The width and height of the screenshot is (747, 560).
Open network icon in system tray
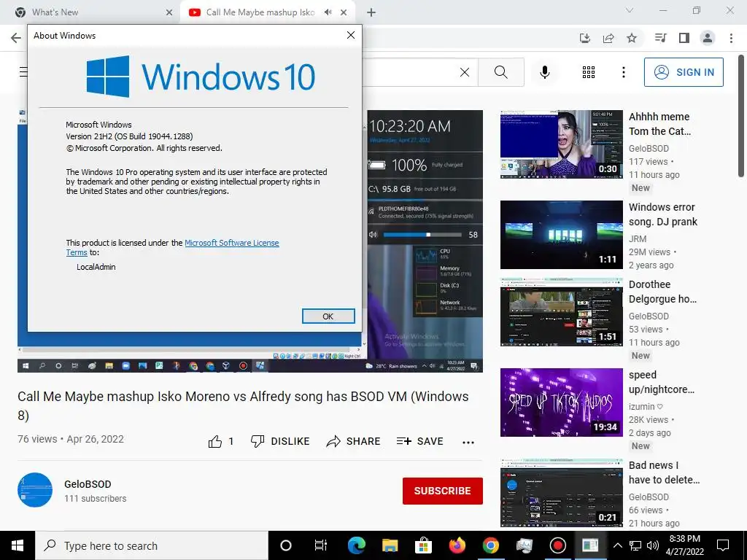point(635,545)
